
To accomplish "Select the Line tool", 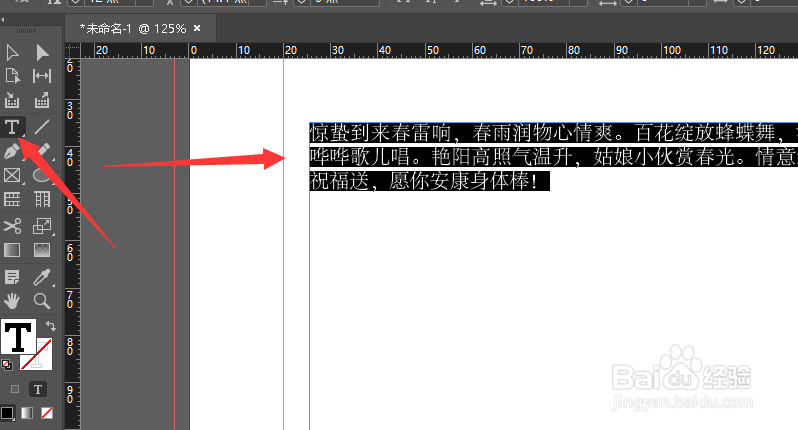I will (42, 127).
